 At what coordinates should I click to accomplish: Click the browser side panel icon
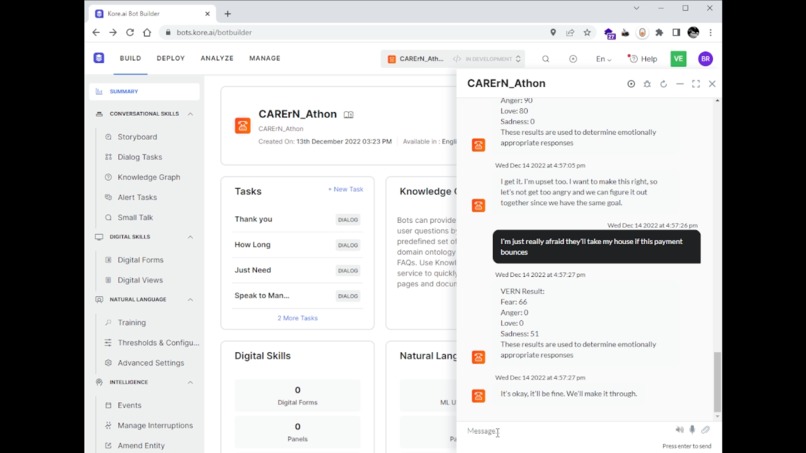tap(676, 32)
